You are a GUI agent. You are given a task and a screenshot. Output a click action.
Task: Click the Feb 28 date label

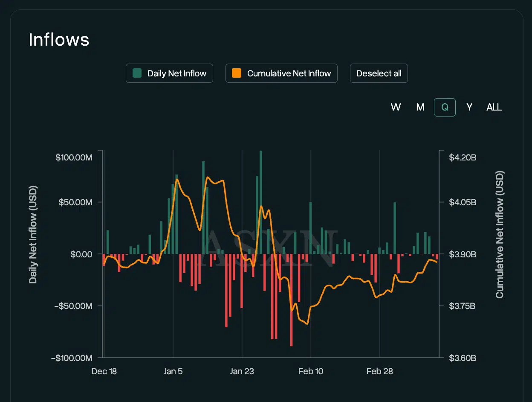pos(379,371)
